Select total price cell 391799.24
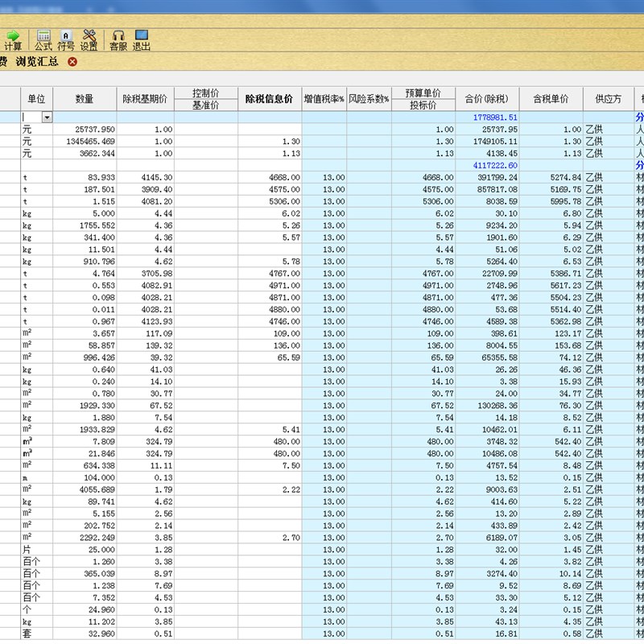Screen dimensions: 644x644 click(487, 177)
